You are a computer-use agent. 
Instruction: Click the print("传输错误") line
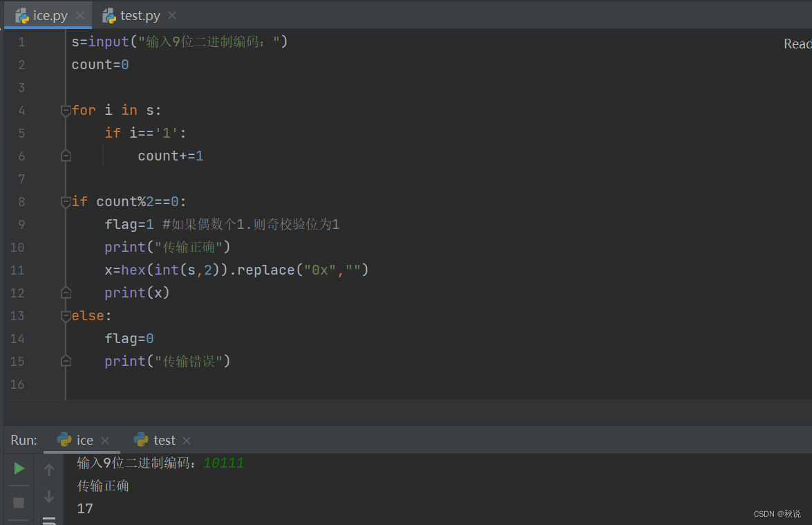[x=167, y=360]
